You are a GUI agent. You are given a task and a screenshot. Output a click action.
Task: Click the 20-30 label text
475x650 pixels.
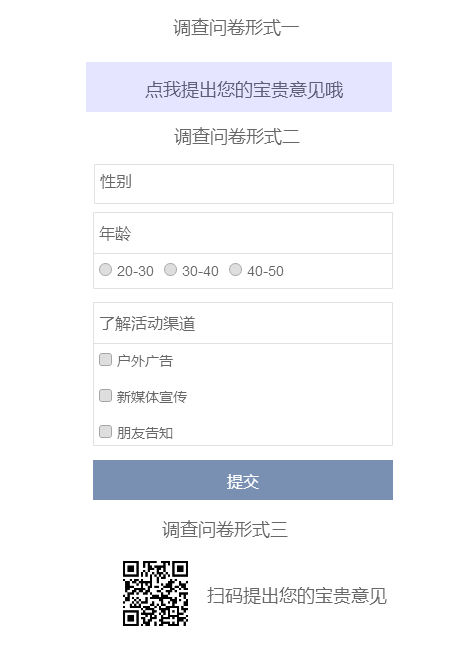[x=135, y=271]
